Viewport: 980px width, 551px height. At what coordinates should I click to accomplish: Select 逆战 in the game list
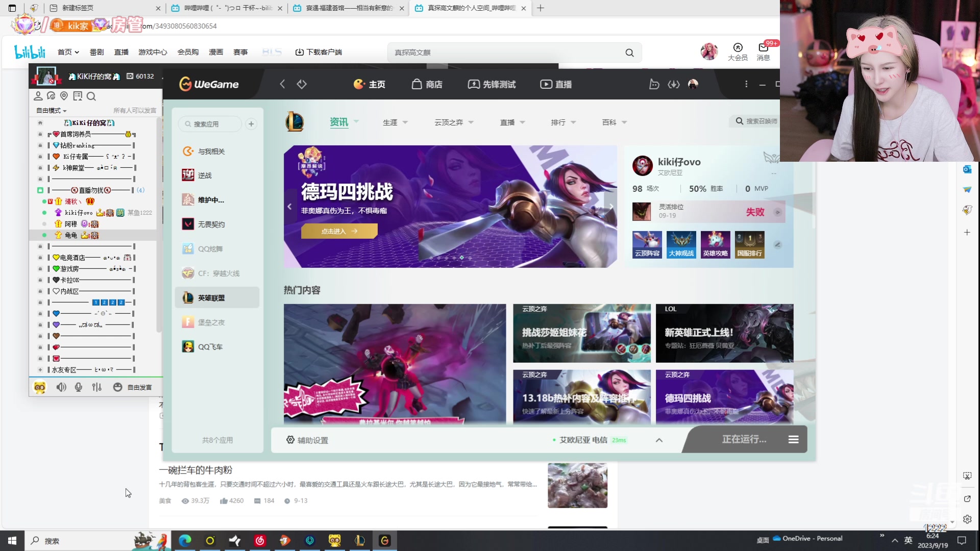[x=217, y=176]
